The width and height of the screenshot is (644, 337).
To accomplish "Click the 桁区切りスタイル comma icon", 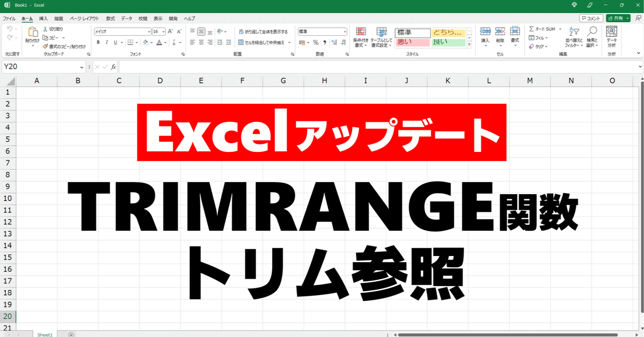I will (x=325, y=42).
